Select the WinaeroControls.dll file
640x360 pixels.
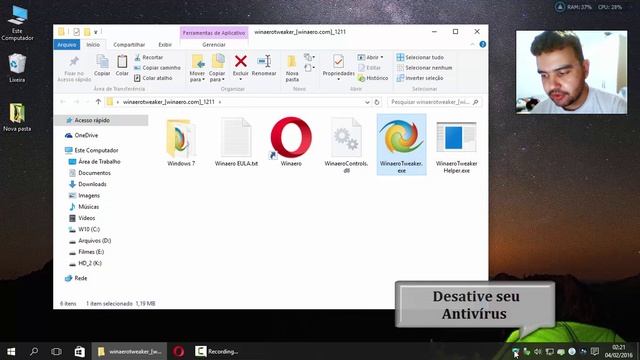347,145
